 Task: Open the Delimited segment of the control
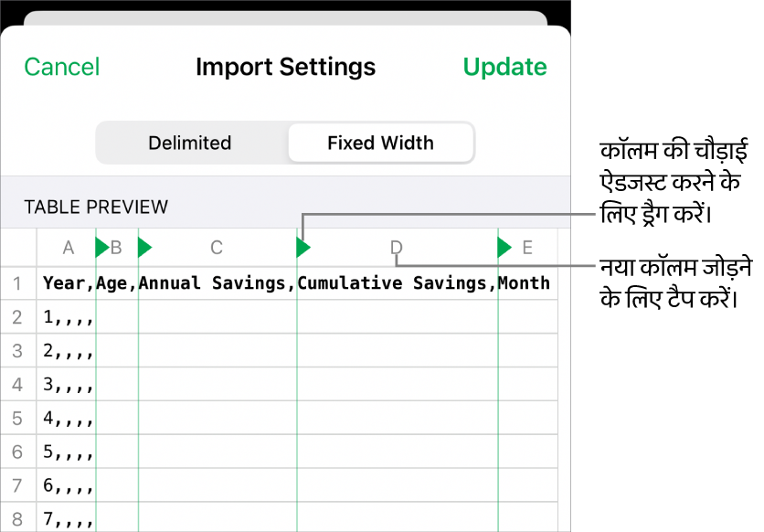[x=189, y=143]
